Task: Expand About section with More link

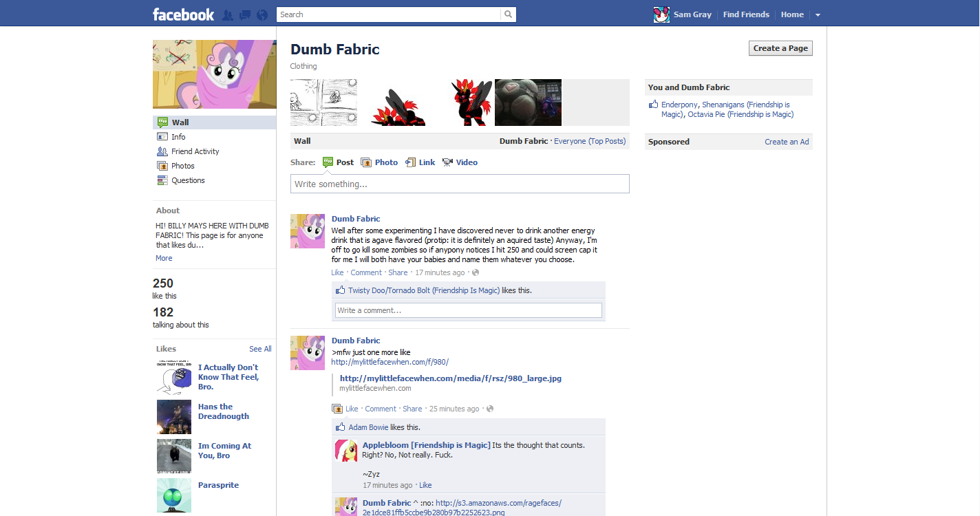Action: point(164,258)
